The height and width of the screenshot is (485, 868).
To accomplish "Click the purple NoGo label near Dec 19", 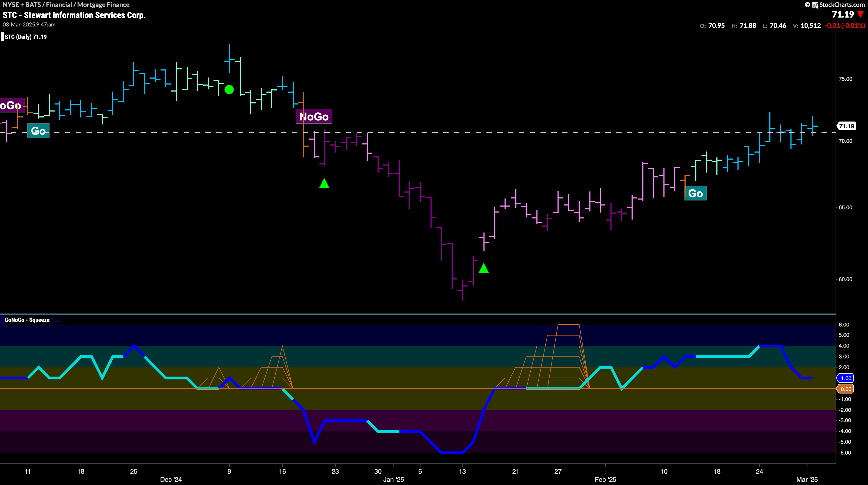I will click(314, 117).
